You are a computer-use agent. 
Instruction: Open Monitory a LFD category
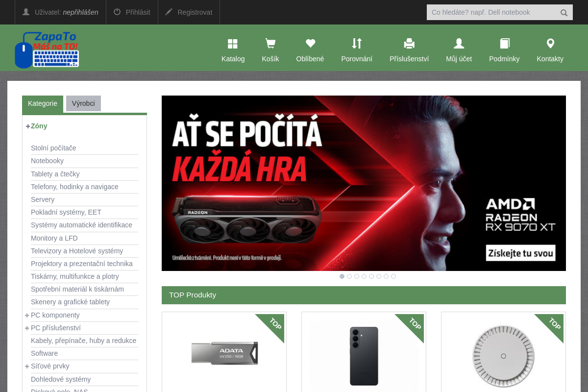tap(54, 238)
